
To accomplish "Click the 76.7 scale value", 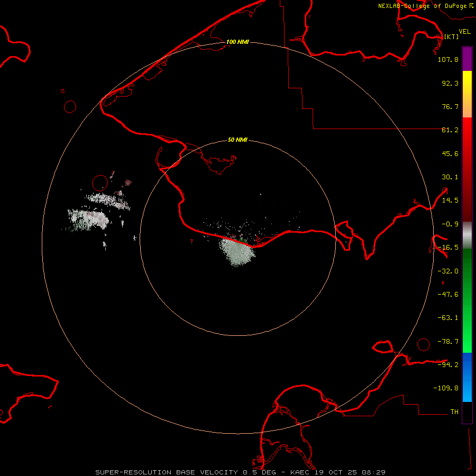I will (x=450, y=106).
